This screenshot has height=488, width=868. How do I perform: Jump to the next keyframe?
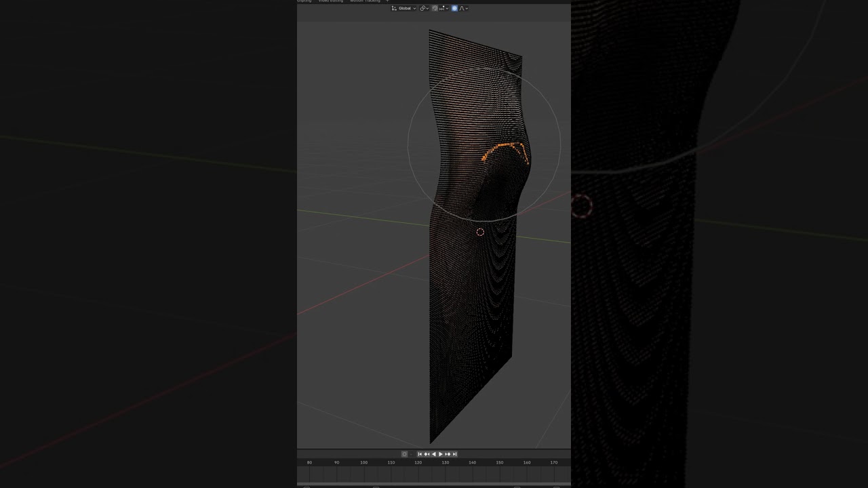tap(448, 454)
